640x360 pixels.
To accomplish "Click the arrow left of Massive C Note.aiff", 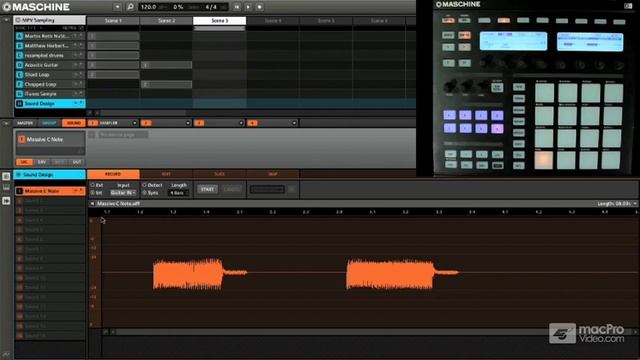I will [92, 204].
